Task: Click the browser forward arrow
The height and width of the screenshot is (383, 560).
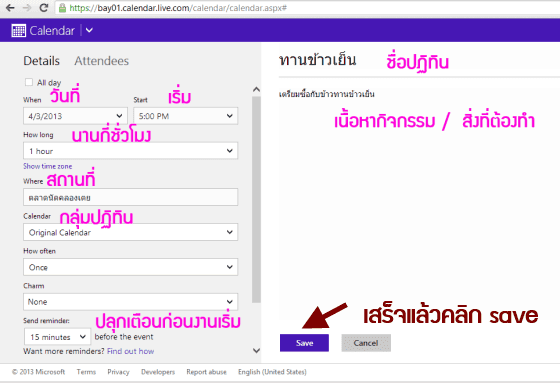Action: (27, 8)
